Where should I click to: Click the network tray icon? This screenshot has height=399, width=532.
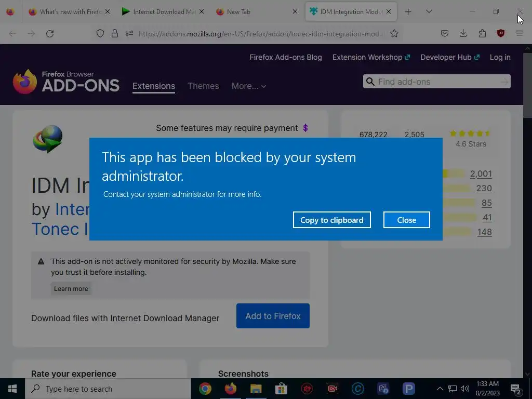[453, 389]
